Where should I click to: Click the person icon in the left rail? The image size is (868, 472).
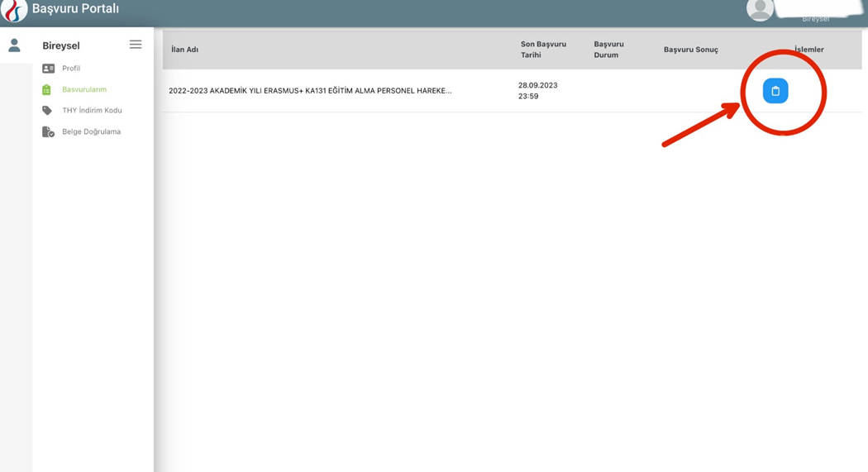pos(14,46)
